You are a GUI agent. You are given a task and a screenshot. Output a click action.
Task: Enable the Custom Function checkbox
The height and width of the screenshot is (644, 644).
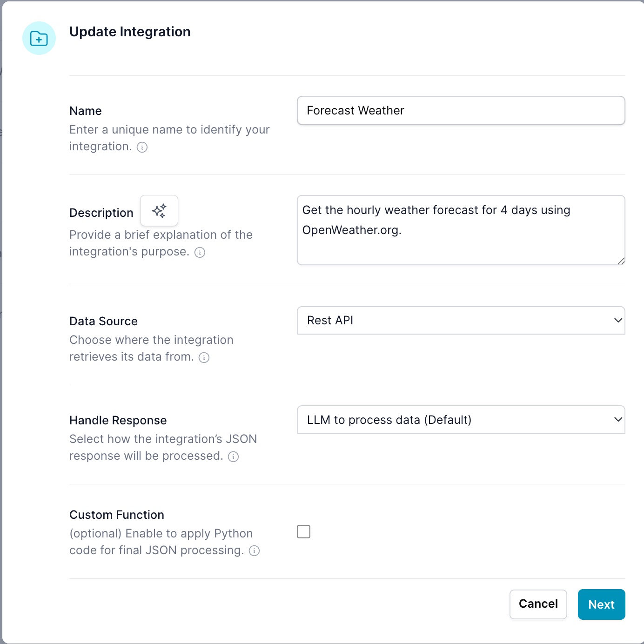pos(303,531)
